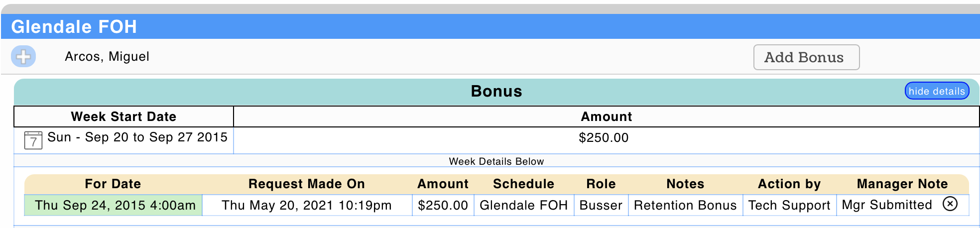
Task: Click the Mgr Submitted manager note
Action: [x=886, y=205]
